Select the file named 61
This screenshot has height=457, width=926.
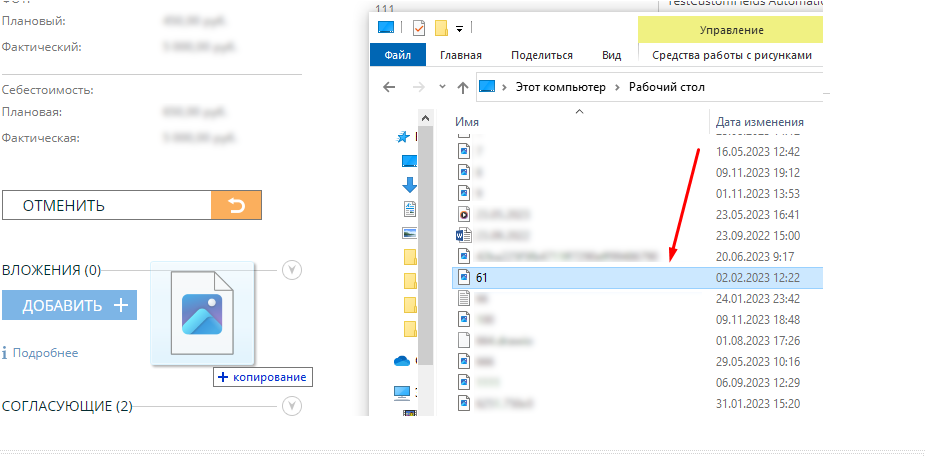482,277
